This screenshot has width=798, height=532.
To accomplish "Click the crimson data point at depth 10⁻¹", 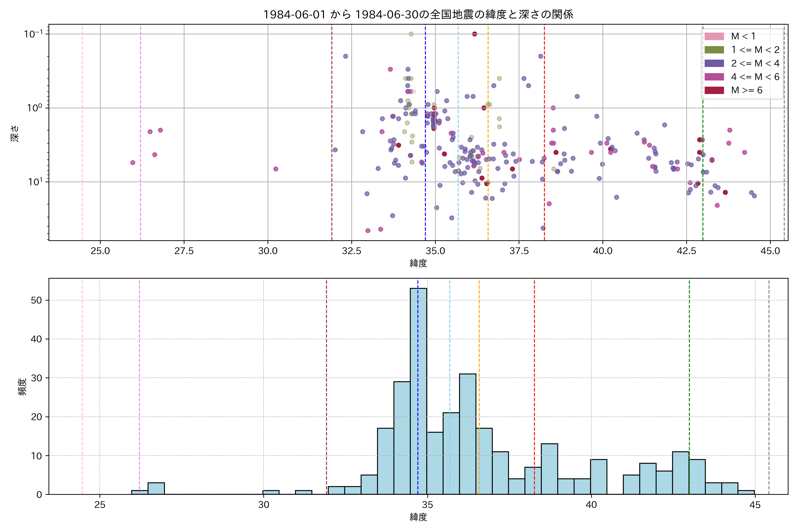I will click(x=474, y=34).
